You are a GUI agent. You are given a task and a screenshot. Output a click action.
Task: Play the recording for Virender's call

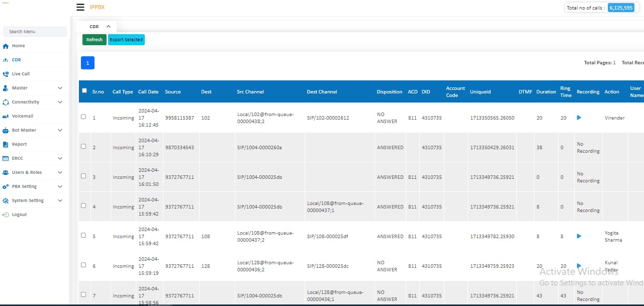point(579,117)
